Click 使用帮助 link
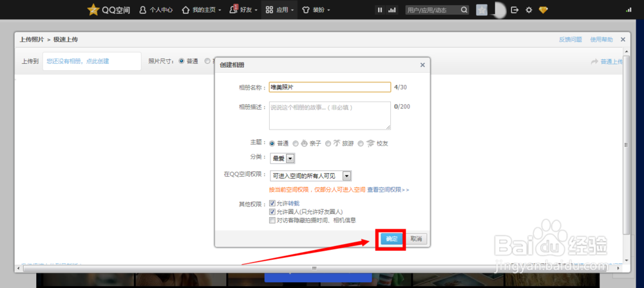Viewport: 644px width, 288px height. 601,39
